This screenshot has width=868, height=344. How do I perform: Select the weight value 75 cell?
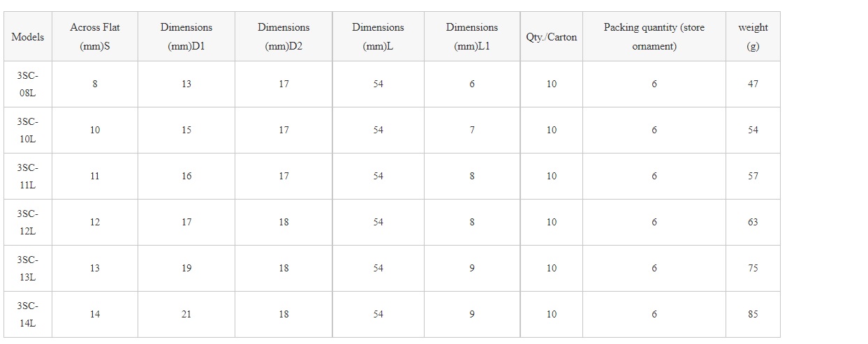[x=753, y=268]
